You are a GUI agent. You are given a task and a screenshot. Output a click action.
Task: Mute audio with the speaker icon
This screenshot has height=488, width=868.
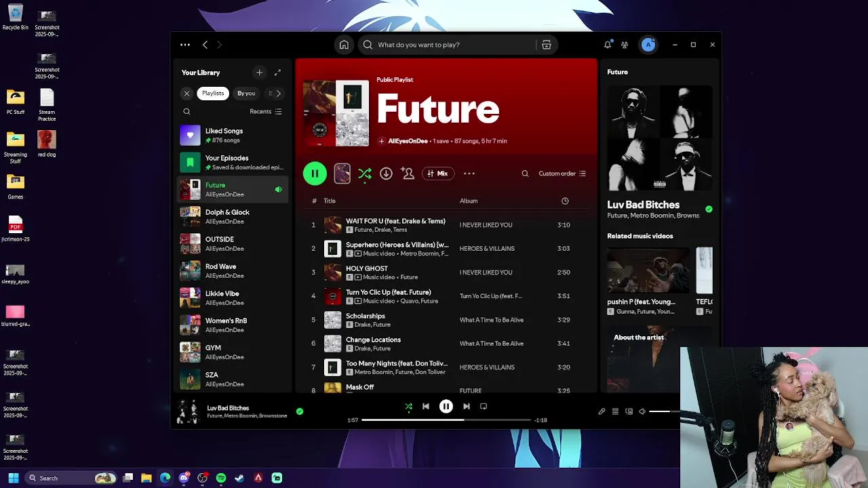click(x=642, y=411)
